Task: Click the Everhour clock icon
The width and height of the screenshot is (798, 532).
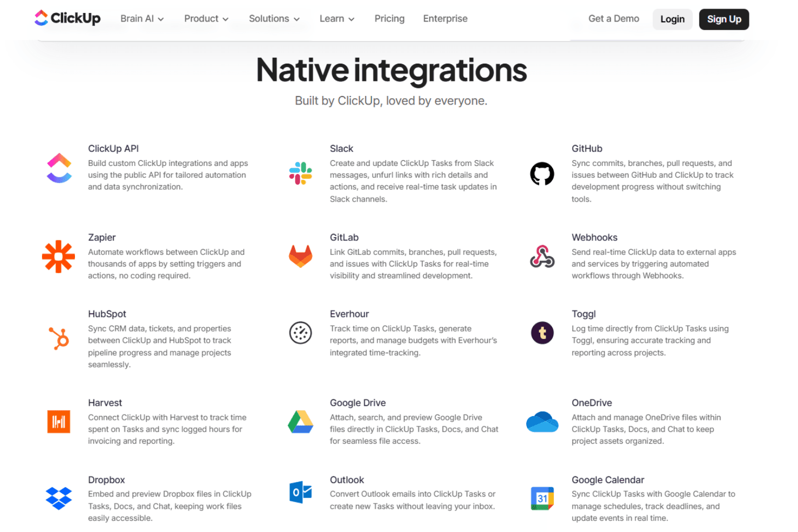Action: [x=300, y=333]
